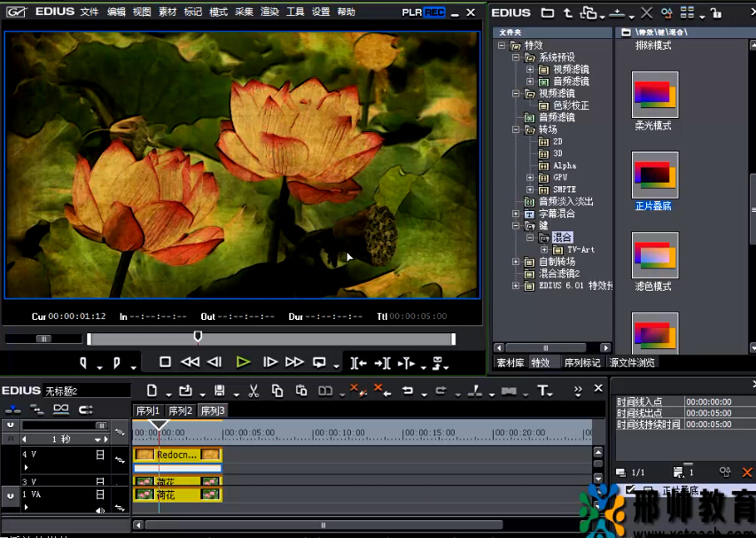Switch player to REC mode
The height and width of the screenshot is (538, 756).
(x=434, y=12)
